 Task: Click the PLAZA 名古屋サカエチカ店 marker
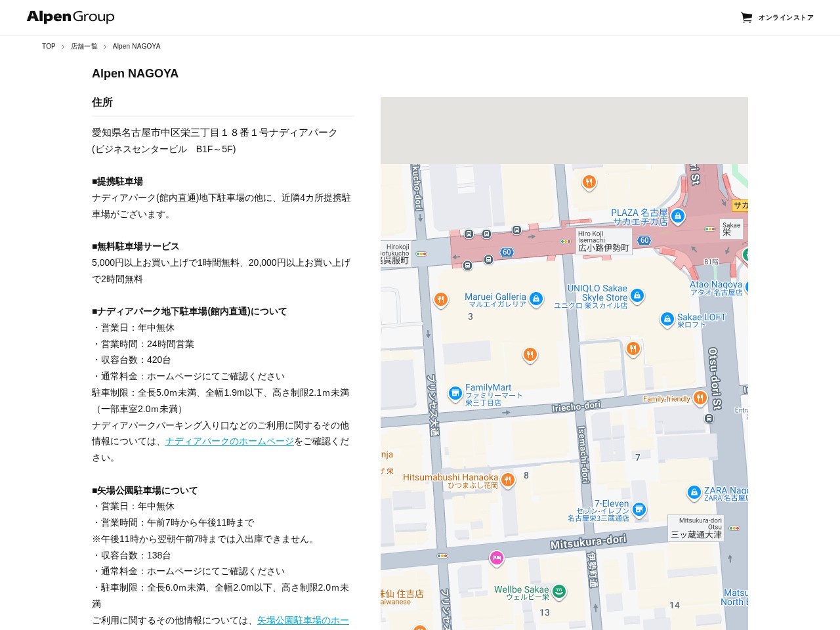pyautogui.click(x=677, y=217)
